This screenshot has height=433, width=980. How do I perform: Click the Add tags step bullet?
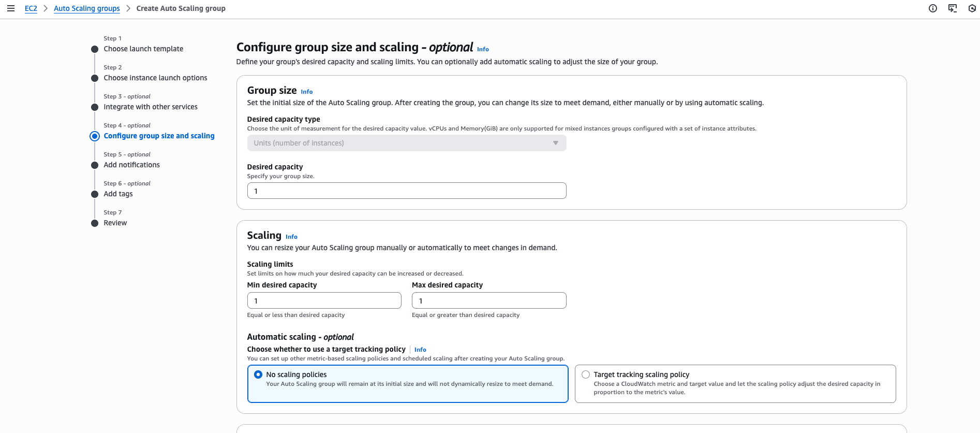[95, 194]
